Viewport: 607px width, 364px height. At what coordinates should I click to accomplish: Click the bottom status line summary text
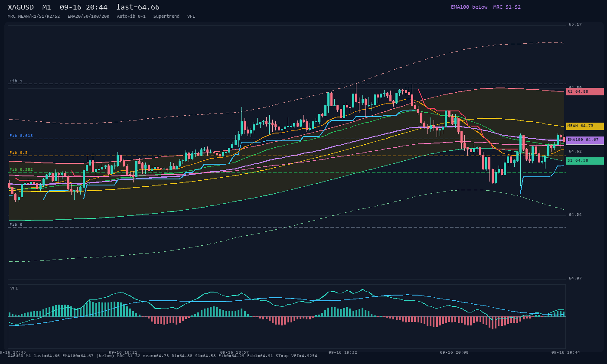(163, 356)
